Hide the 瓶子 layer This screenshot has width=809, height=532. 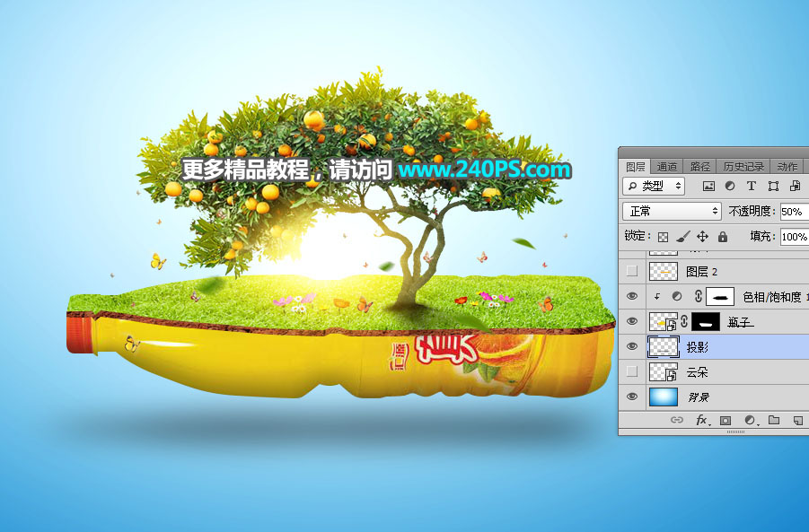tap(632, 321)
